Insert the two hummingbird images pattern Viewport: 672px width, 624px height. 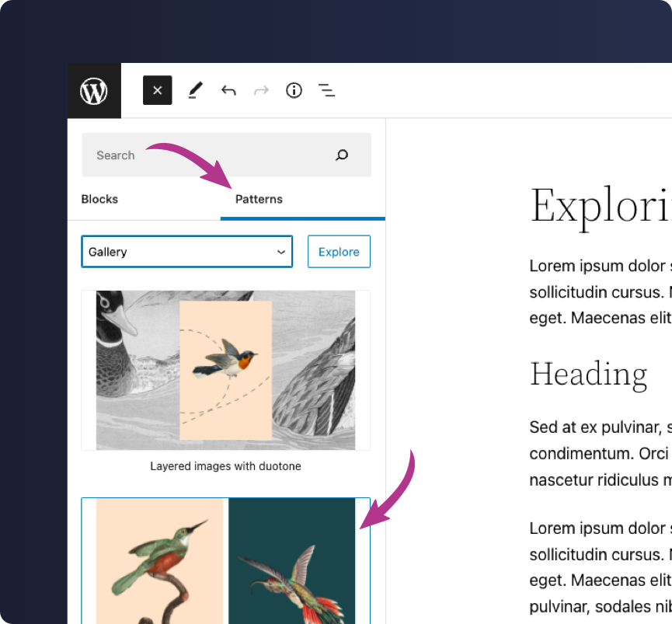pos(226,560)
